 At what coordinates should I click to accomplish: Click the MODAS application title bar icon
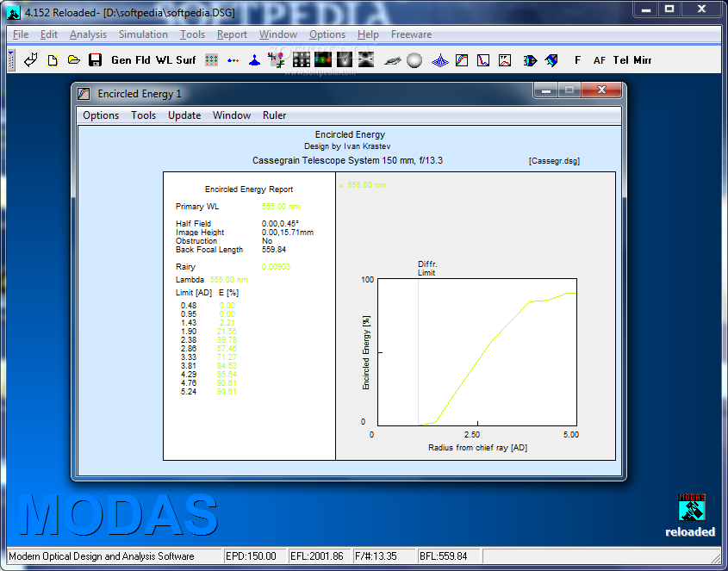coord(14,13)
